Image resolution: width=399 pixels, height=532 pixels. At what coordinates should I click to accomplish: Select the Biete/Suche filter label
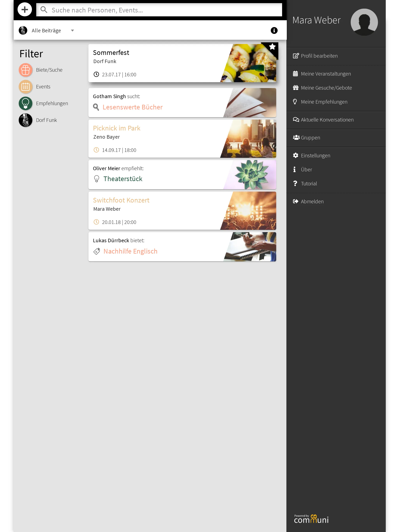click(49, 70)
